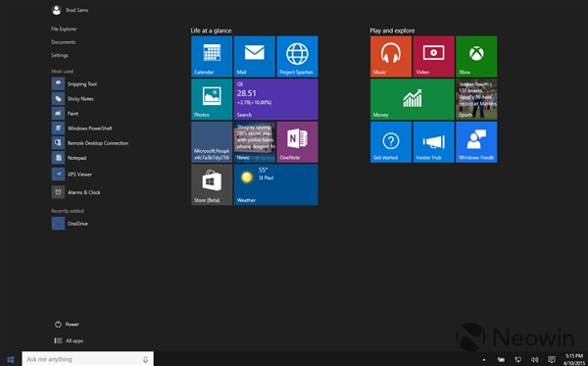Click the Brad Sams user account

click(x=71, y=10)
